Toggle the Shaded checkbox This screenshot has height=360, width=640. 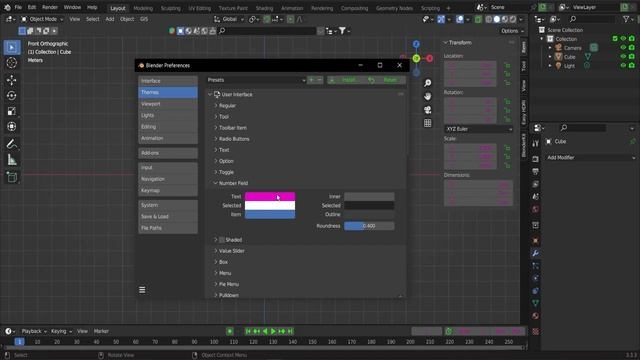point(222,240)
